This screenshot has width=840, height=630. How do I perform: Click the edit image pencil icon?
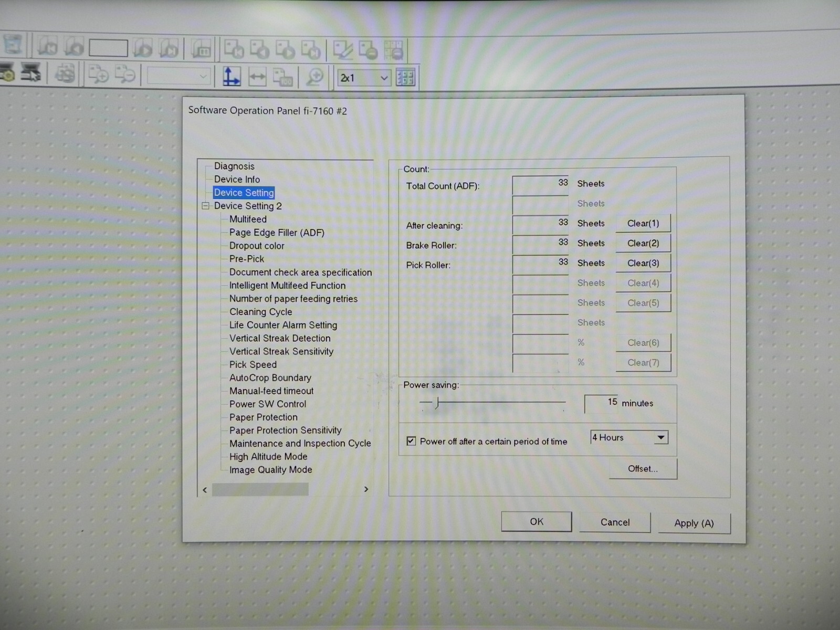click(x=343, y=50)
